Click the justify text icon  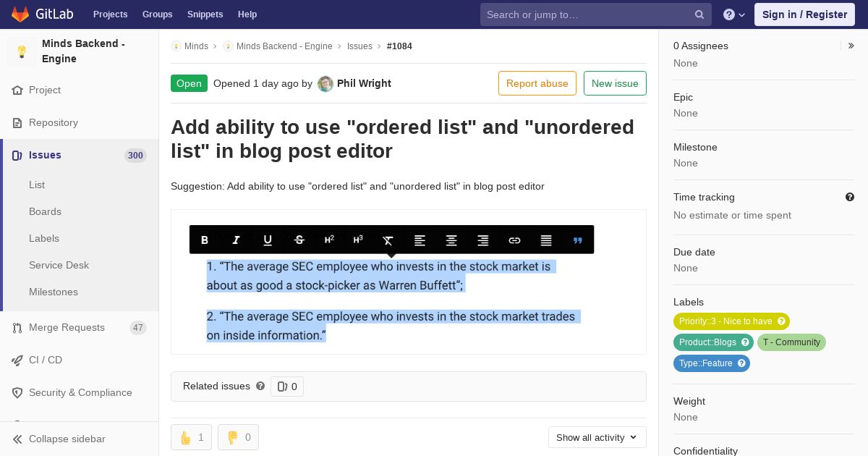click(x=546, y=240)
